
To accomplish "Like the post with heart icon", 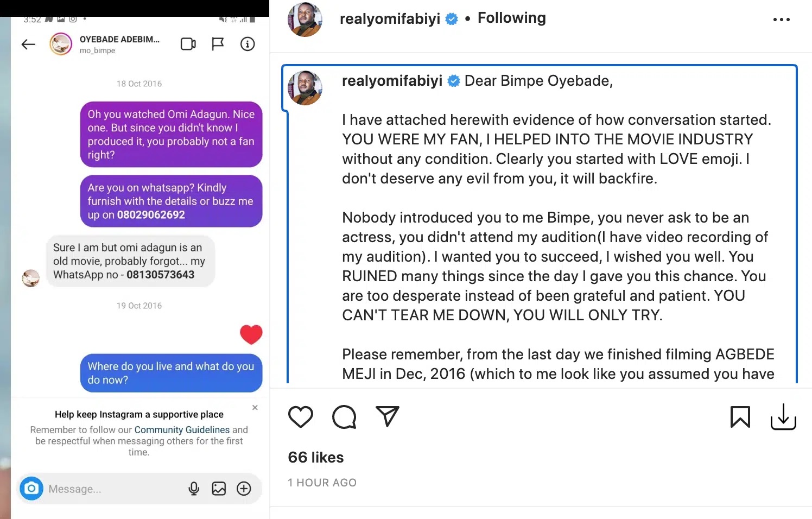I will click(x=301, y=417).
